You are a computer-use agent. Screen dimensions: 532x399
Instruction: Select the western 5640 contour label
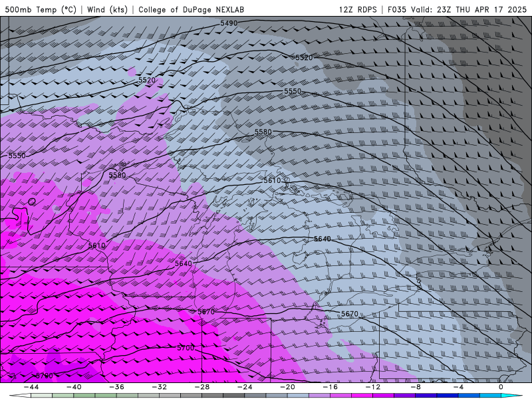pos(184,263)
